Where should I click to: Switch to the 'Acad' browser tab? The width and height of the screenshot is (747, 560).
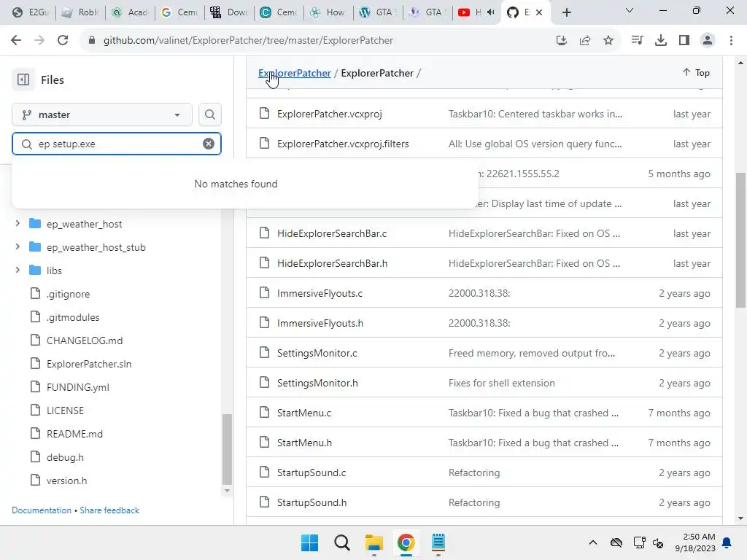click(x=131, y=12)
